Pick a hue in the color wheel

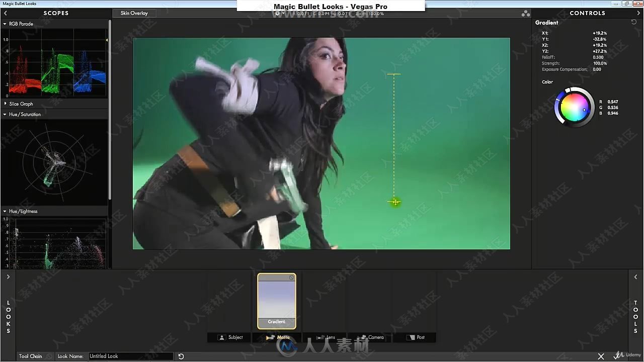click(574, 107)
